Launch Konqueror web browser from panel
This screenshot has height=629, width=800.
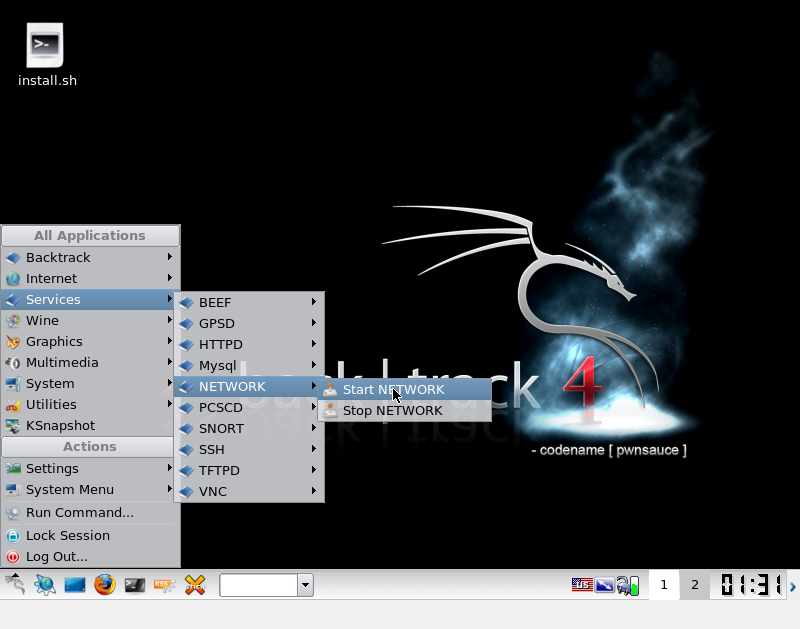click(x=45, y=585)
